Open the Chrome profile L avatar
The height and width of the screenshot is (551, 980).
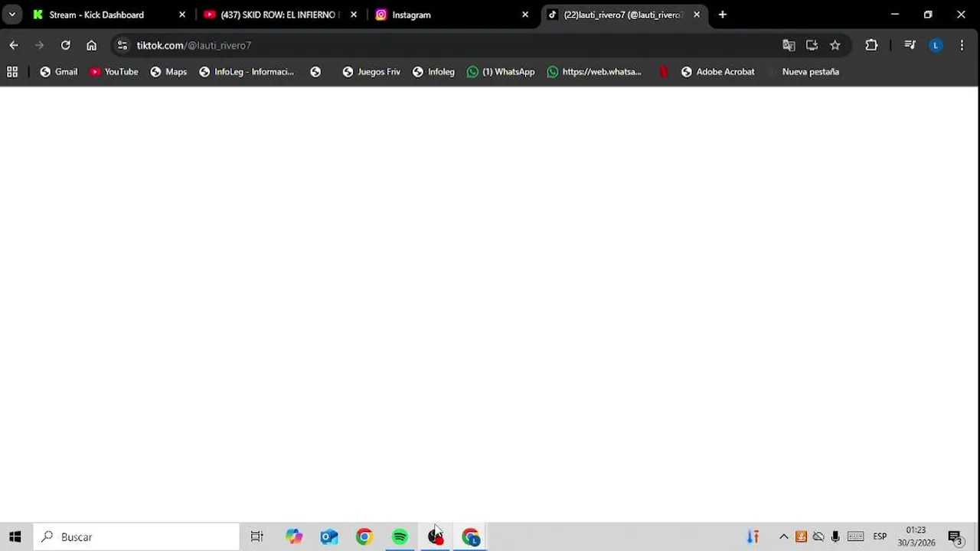[936, 45]
